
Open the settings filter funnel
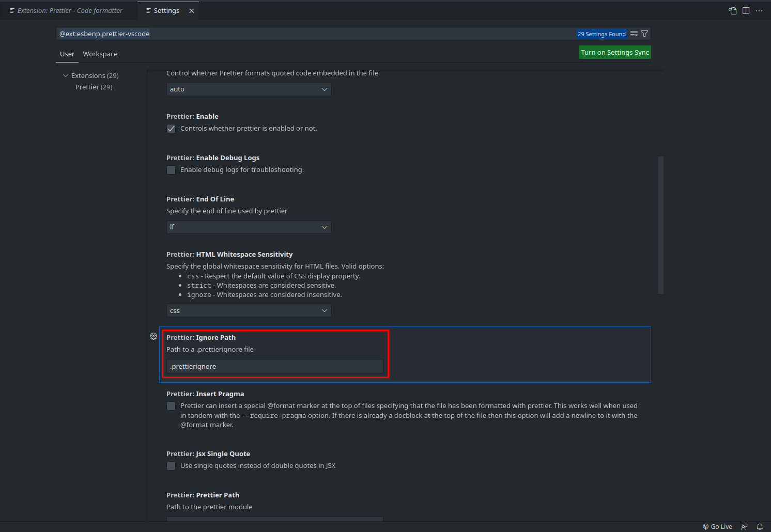[644, 34]
